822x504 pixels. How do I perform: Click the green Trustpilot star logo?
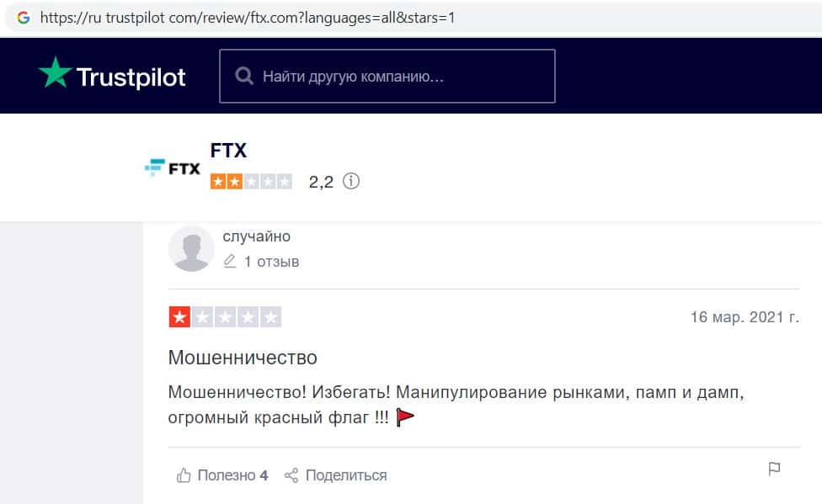click(56, 75)
